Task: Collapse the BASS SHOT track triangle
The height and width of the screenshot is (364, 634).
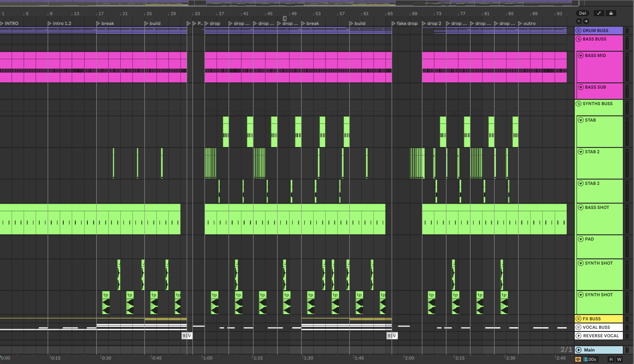Action: point(581,207)
